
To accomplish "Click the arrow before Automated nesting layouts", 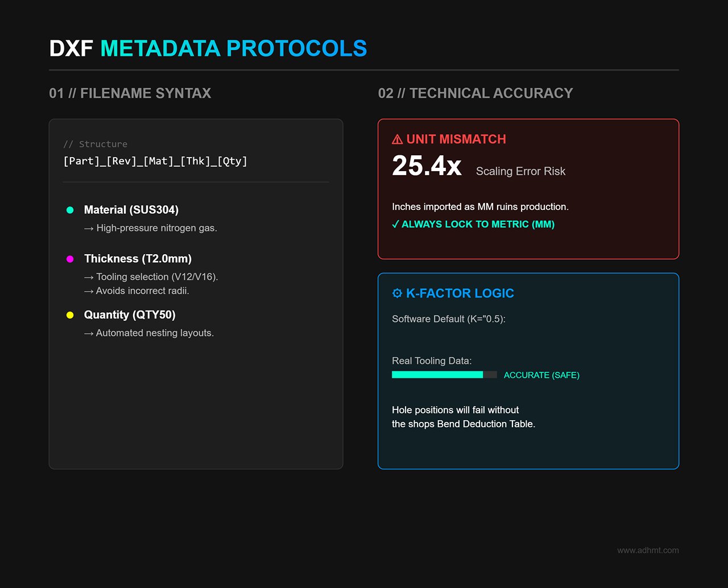I will (89, 333).
